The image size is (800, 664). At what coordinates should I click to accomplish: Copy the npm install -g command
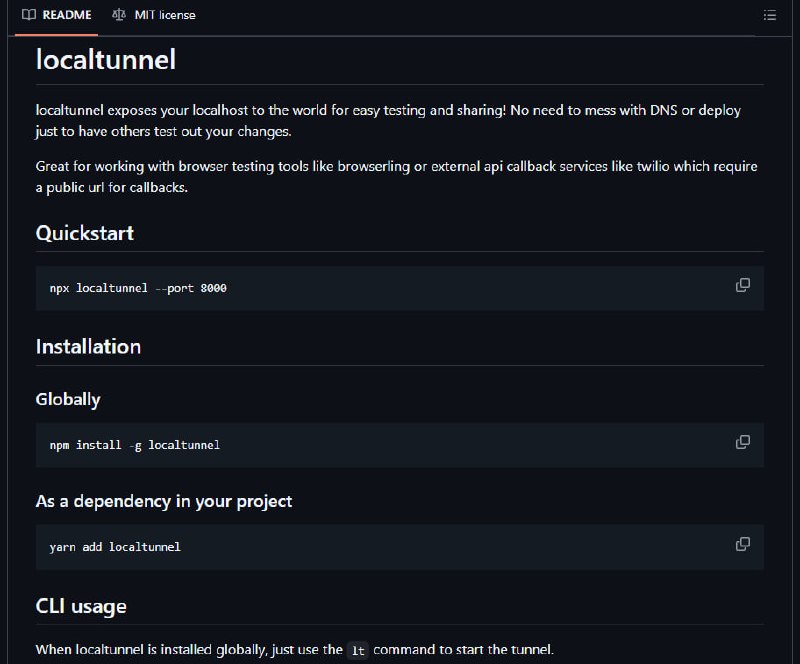(743, 442)
